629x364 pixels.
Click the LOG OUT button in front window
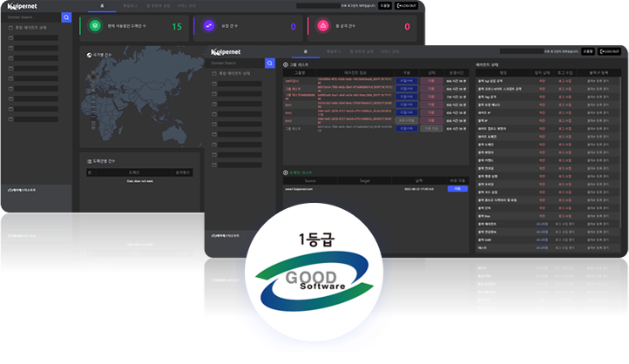pos(609,51)
